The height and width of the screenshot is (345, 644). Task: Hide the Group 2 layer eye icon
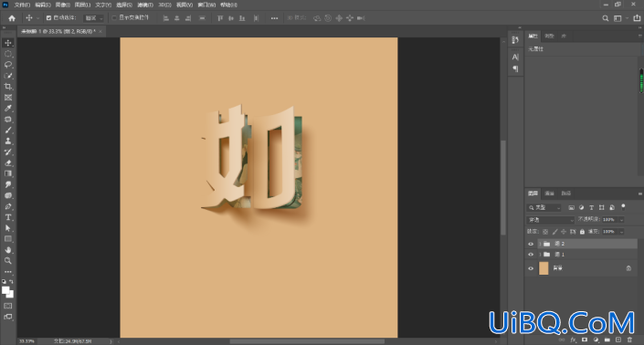click(x=531, y=244)
